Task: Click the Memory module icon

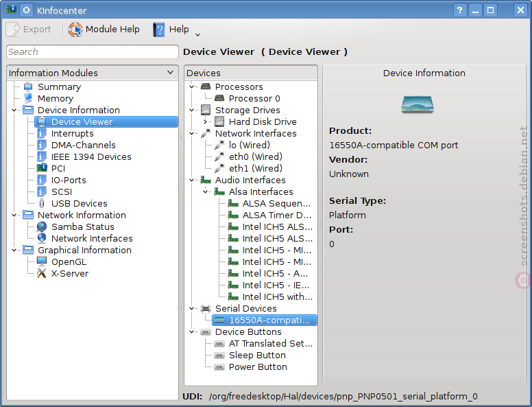Action: coord(28,98)
